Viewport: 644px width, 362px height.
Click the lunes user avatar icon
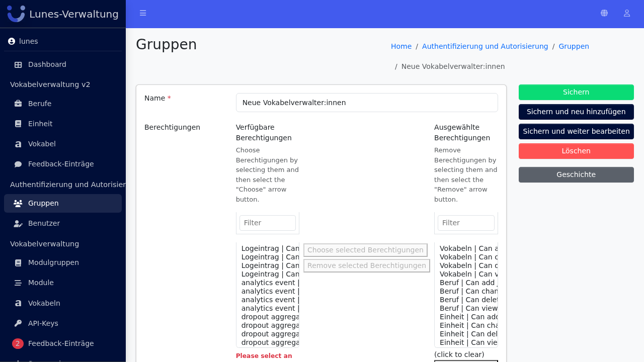pyautogui.click(x=12, y=41)
